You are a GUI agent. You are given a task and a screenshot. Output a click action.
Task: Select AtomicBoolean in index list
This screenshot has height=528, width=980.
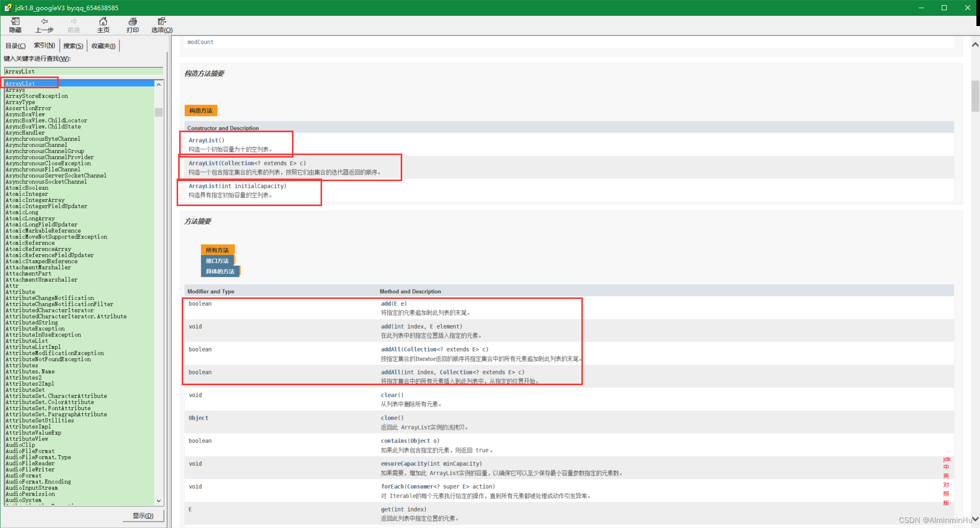(27, 188)
